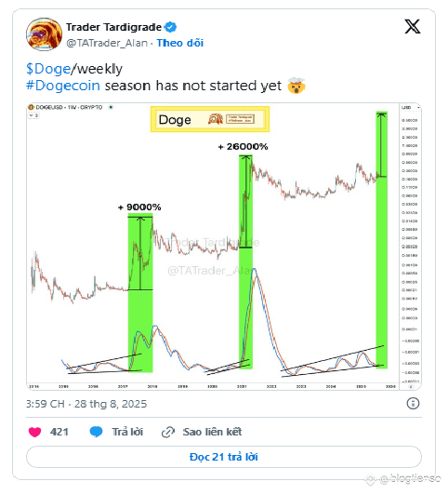Click 'Đọc 21 trả lời' button
Viewport: 448px width, 495px height.
click(x=224, y=457)
